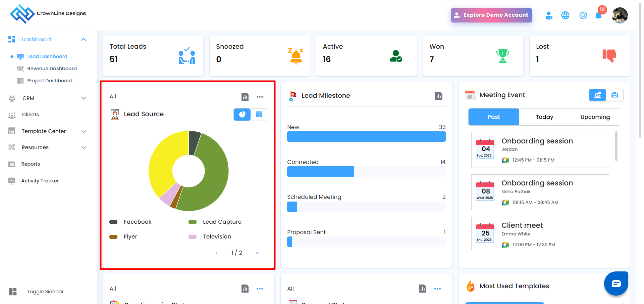Open Lead Source three-dots menu

(260, 97)
